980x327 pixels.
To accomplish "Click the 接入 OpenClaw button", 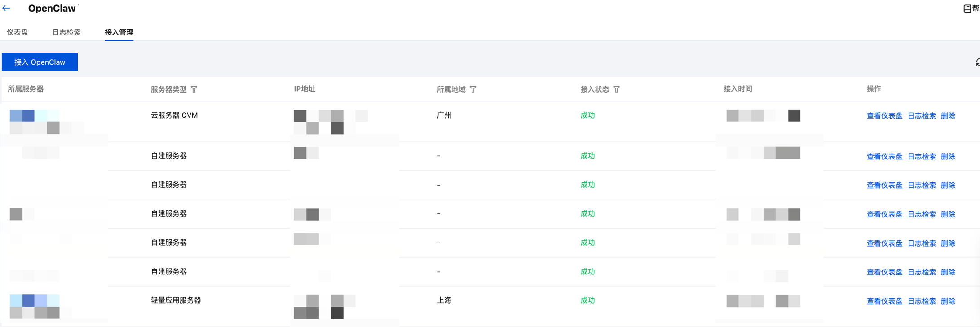I will (x=40, y=62).
